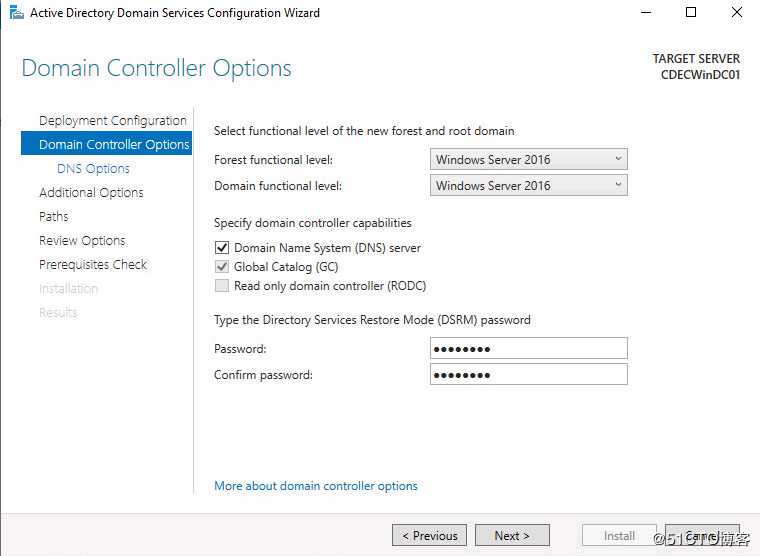This screenshot has height=556, width=760.
Task: Go to Review Options step
Action: tap(82, 240)
